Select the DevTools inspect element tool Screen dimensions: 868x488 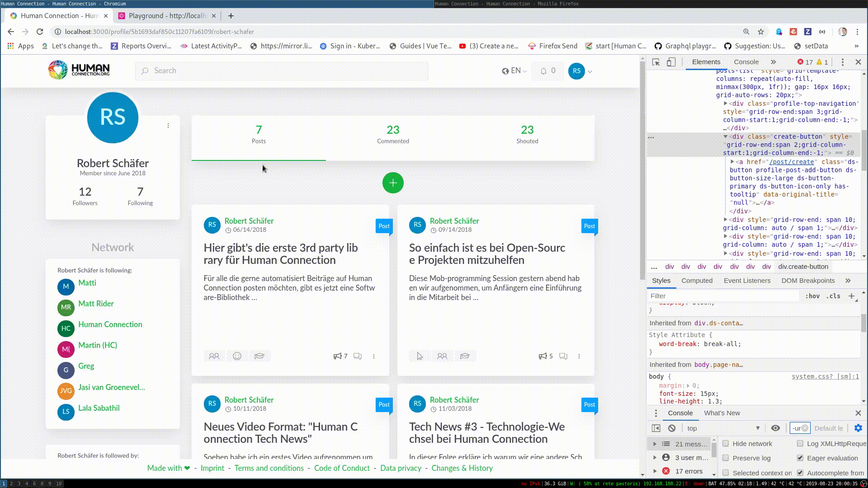656,62
